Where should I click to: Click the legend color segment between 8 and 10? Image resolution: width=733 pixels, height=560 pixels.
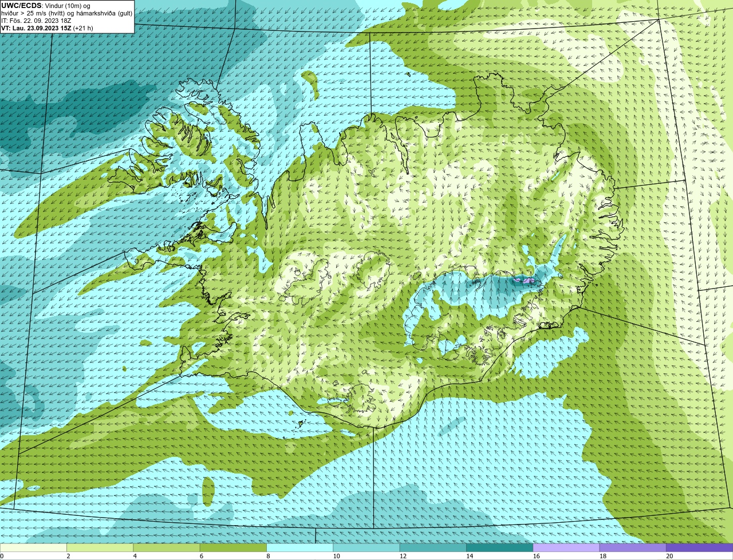pyautogui.click(x=300, y=547)
